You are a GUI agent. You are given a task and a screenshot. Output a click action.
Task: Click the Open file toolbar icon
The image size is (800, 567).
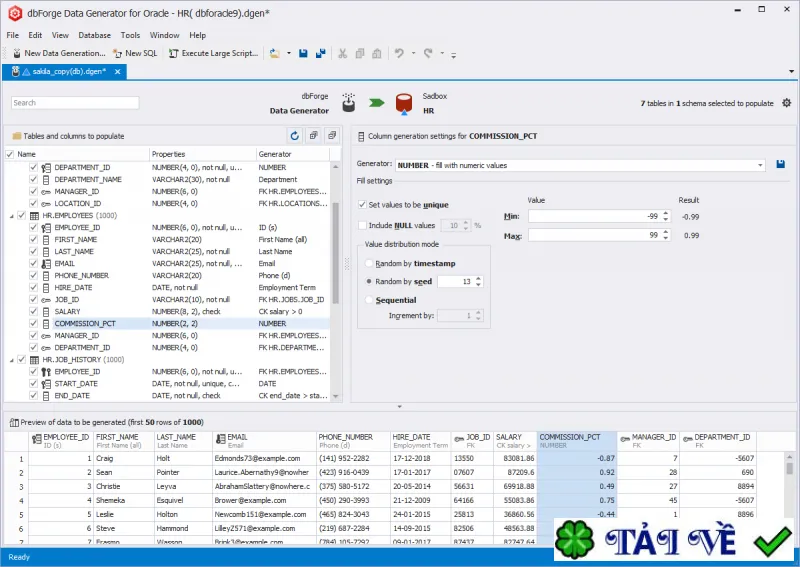(x=275, y=53)
